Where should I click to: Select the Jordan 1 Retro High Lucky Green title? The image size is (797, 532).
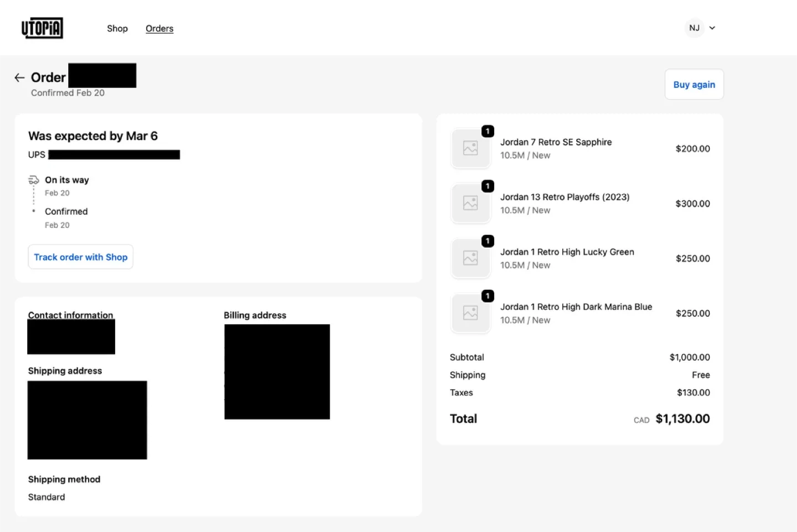(x=567, y=252)
